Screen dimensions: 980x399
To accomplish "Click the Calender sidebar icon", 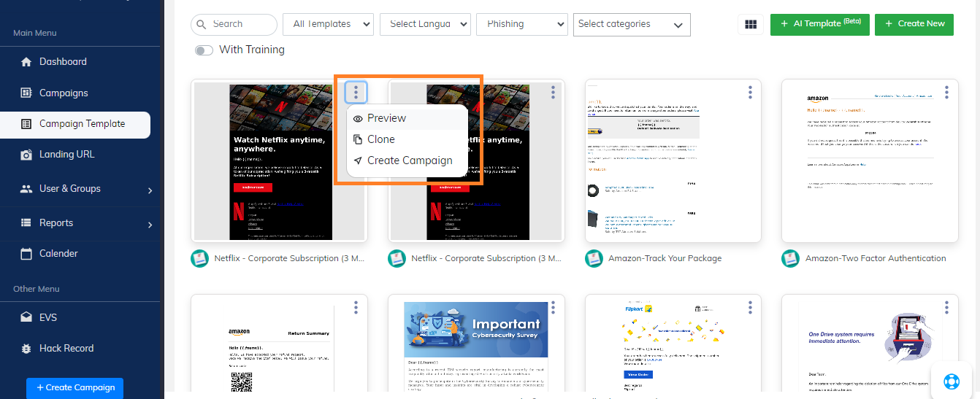I will [x=26, y=254].
